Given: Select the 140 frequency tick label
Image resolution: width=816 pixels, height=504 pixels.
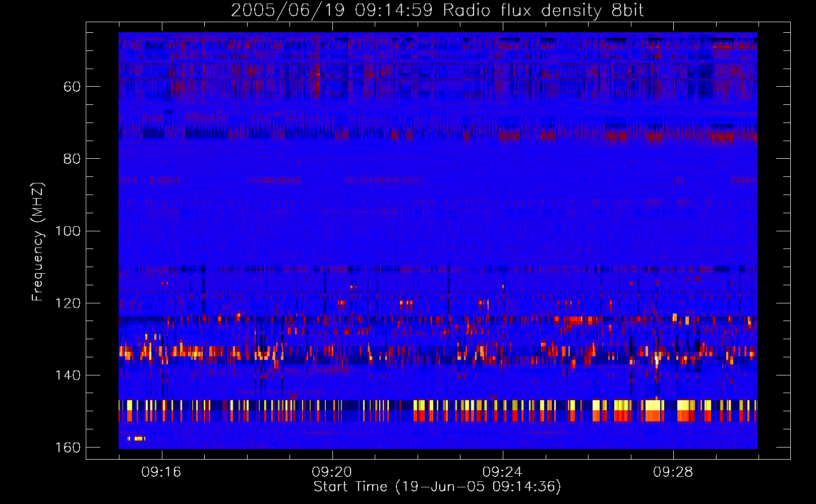Looking at the screenshot, I should coord(68,375).
